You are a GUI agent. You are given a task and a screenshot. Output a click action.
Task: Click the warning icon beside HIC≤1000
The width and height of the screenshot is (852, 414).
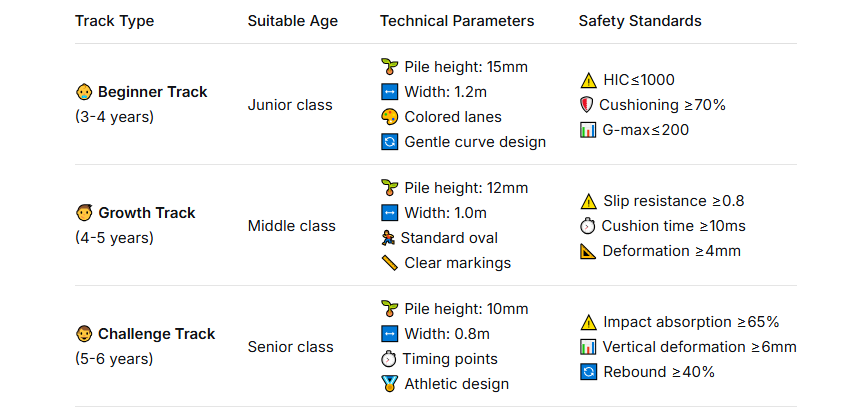pos(588,80)
